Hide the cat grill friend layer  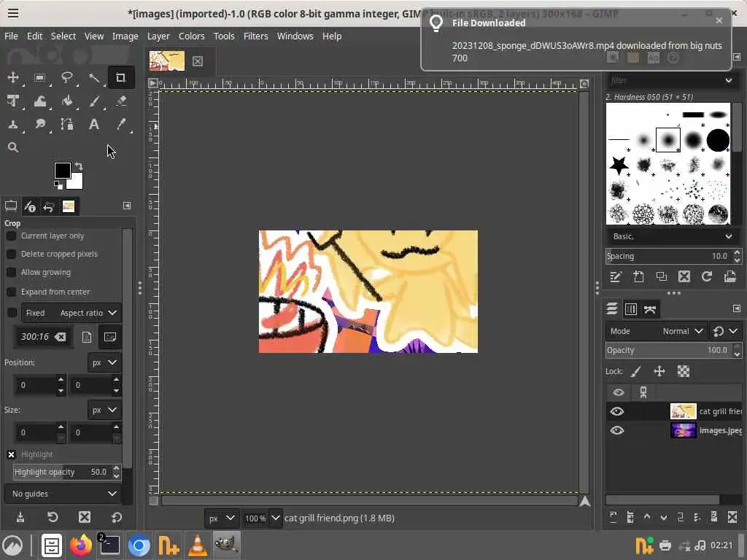pos(617,411)
